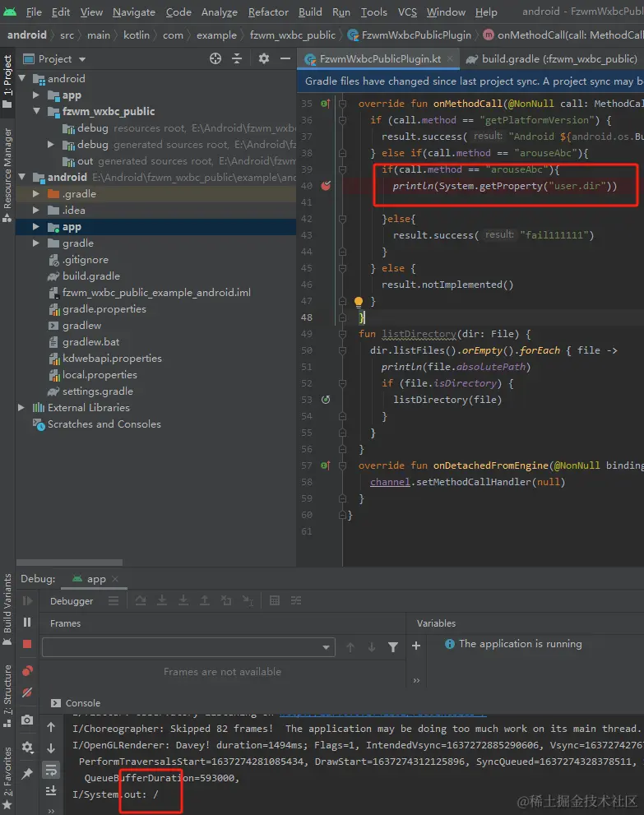Click the Step Into icon

[162, 601]
